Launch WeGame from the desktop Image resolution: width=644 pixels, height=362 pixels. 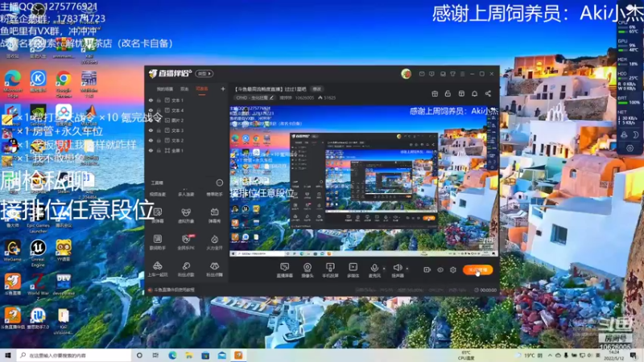tap(12, 251)
